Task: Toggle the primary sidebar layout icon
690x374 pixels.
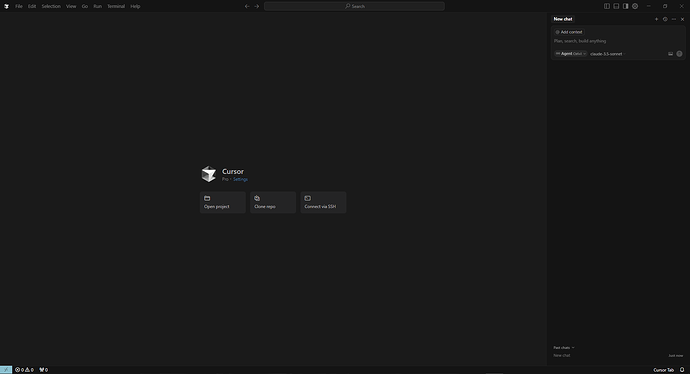Action: (x=607, y=6)
